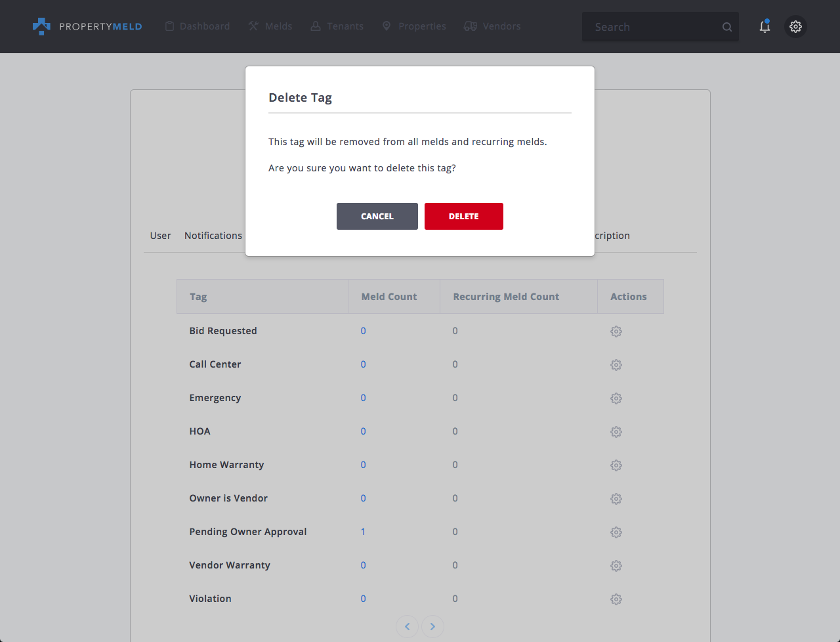Open actions gear for Home Warranty tag
Viewport: 840px width, 642px height.
coord(616,465)
